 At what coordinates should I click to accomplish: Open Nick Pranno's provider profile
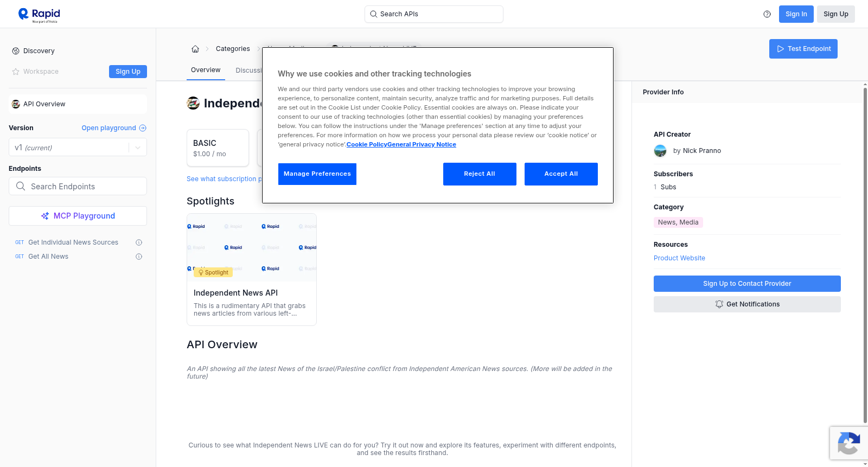click(702, 151)
